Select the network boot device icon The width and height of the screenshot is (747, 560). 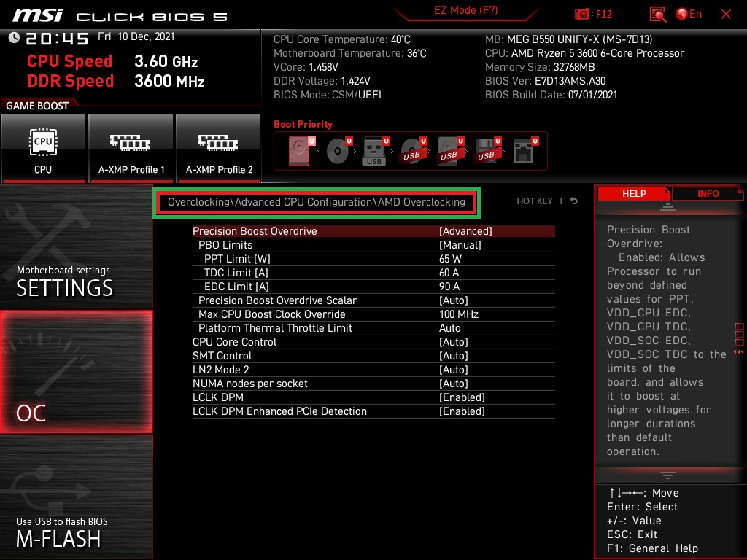525,151
